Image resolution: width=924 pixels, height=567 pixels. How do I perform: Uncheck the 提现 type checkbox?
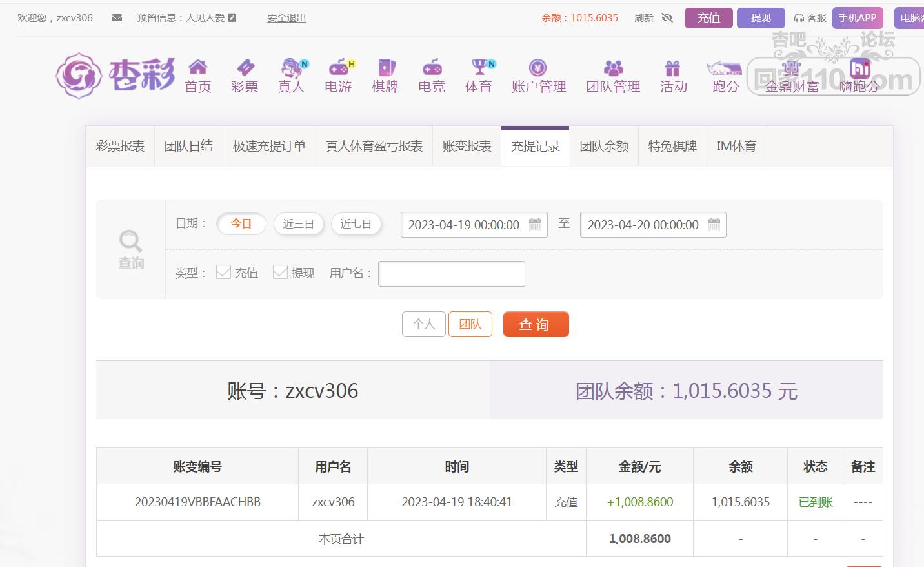tap(280, 272)
